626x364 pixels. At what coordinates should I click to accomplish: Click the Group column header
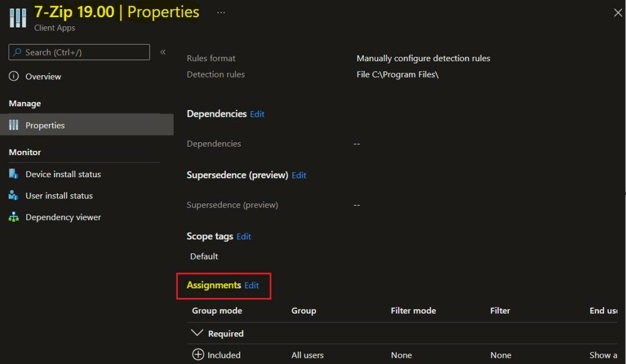pos(304,311)
